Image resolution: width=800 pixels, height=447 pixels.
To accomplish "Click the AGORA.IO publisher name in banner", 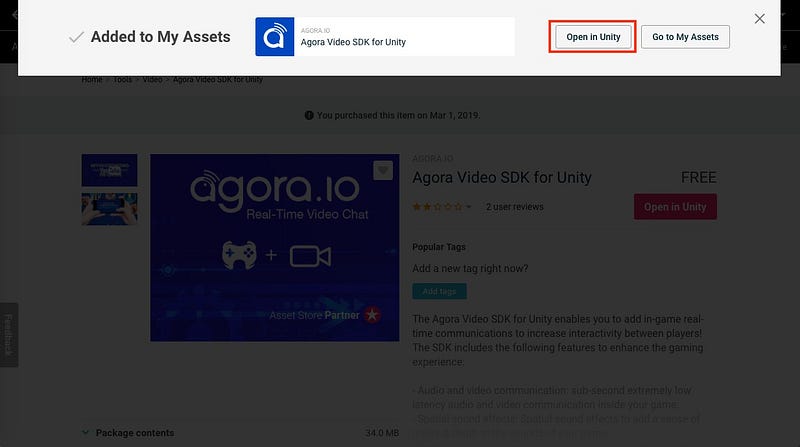I will (315, 31).
